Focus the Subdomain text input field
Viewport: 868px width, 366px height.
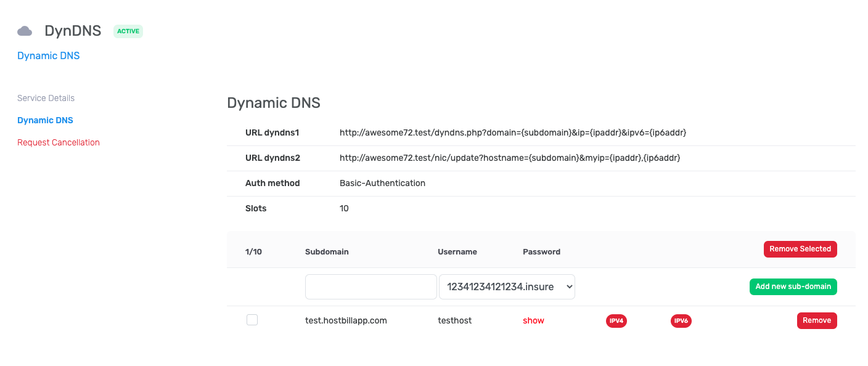click(371, 287)
